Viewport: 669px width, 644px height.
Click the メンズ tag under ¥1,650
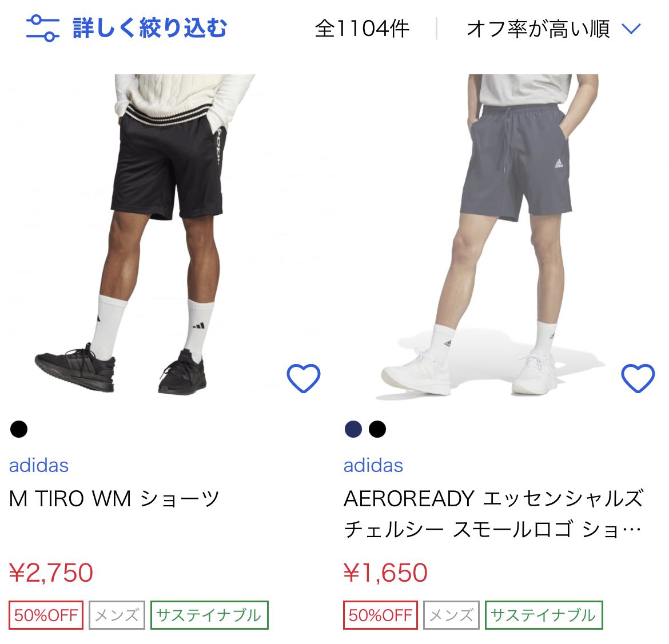(x=451, y=615)
